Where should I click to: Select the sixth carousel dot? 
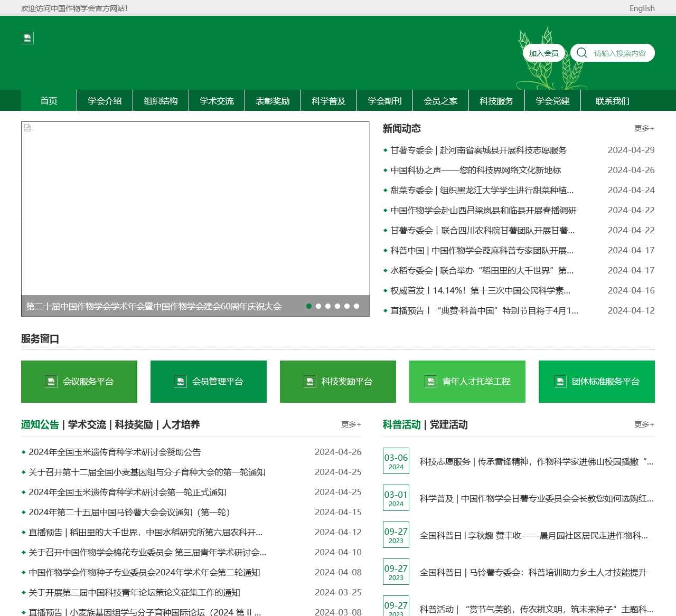coord(356,306)
